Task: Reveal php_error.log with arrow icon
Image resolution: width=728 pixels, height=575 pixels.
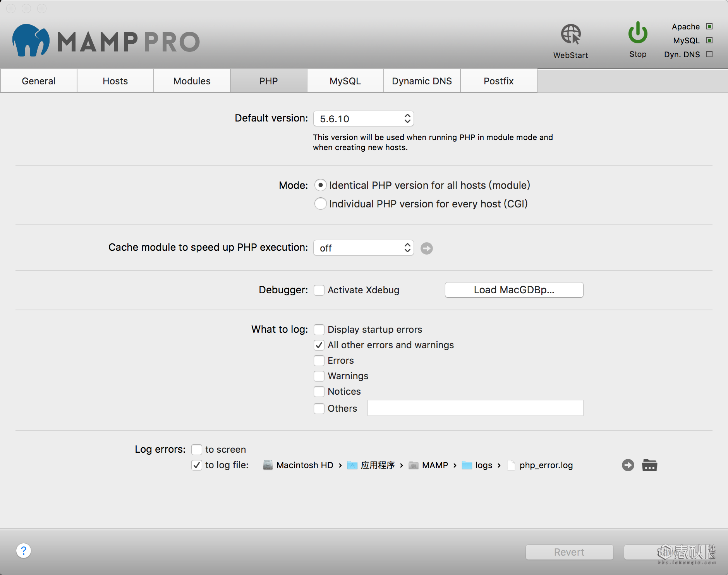Action: pos(628,465)
